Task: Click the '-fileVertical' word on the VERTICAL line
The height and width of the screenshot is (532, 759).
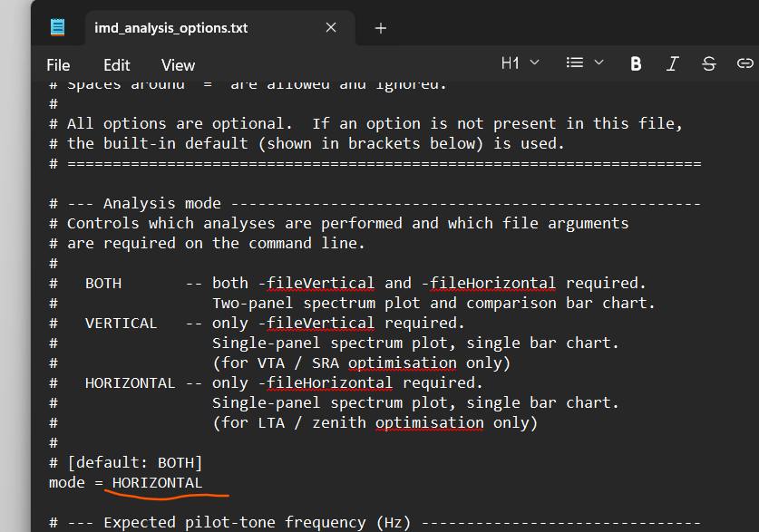Action: pos(316,323)
